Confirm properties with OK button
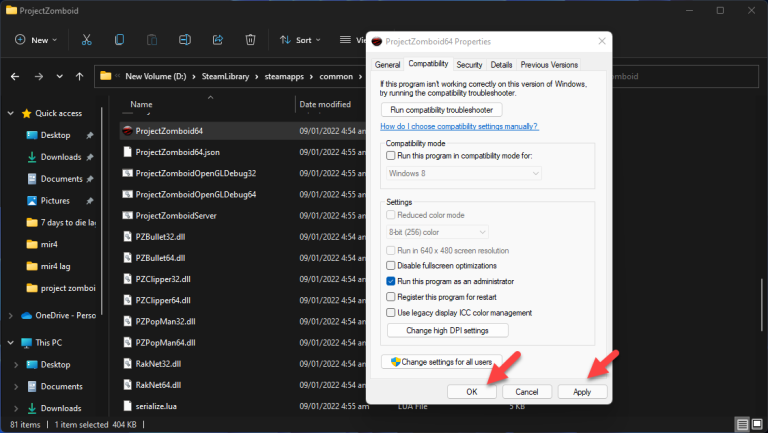The image size is (768, 433). coord(472,392)
